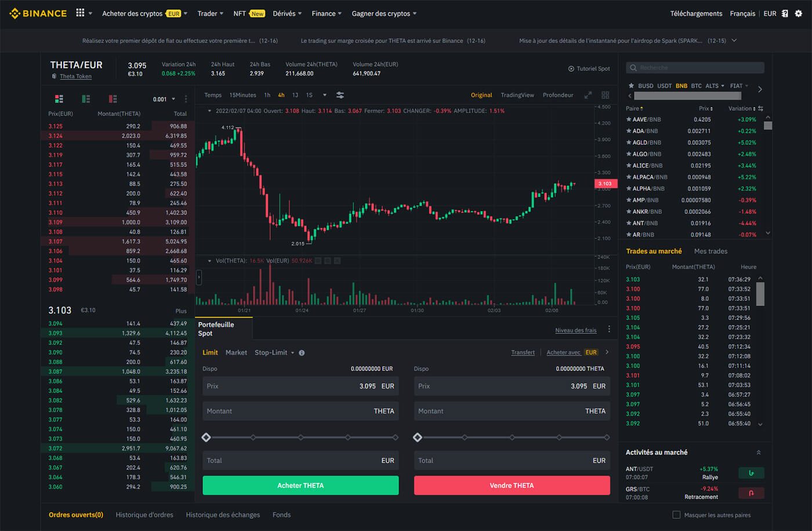Switch variation and volume column icon
This screenshot has height=531, width=812.
(x=760, y=108)
